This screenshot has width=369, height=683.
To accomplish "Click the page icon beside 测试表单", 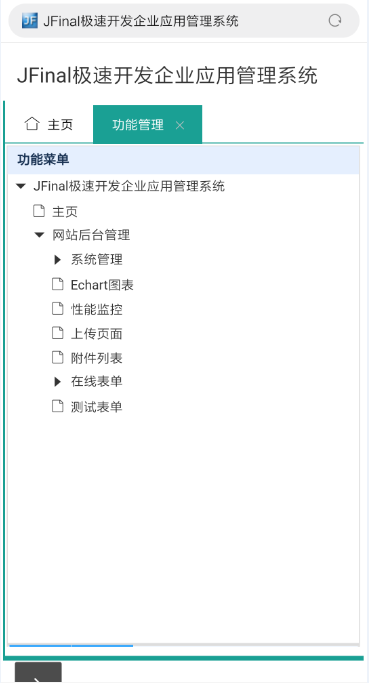I will point(58,406).
